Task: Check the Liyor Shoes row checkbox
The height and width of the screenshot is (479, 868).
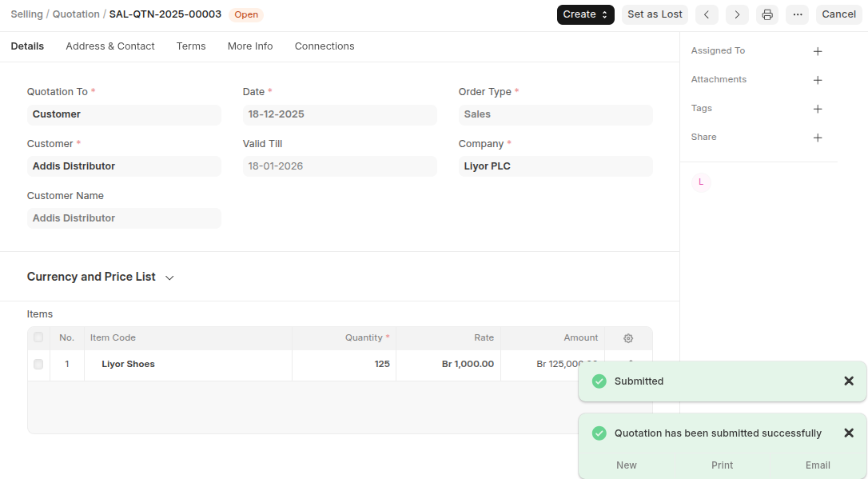Action: (x=38, y=365)
